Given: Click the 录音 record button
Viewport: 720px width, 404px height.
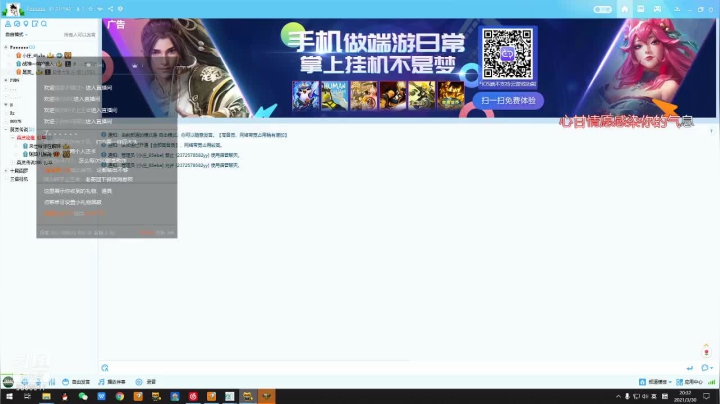Looking at the screenshot, I should 146,382.
